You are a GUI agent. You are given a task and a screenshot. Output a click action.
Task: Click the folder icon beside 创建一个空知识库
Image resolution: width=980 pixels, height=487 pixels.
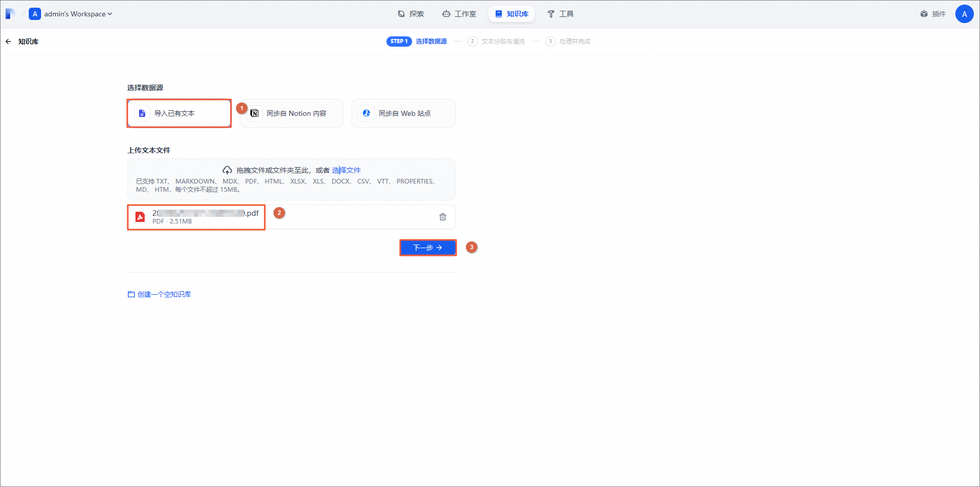point(131,294)
